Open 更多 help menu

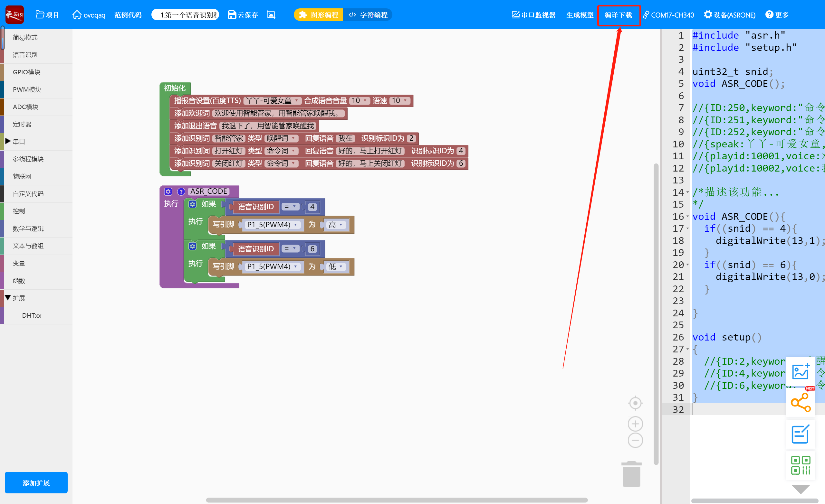coord(777,15)
